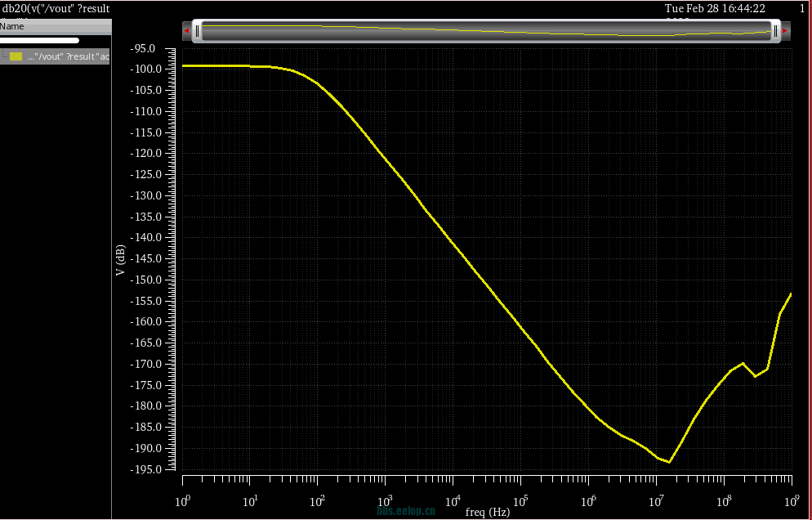Click the strip number 1 at top right
The height and width of the screenshot is (520, 812).
pos(801,8)
